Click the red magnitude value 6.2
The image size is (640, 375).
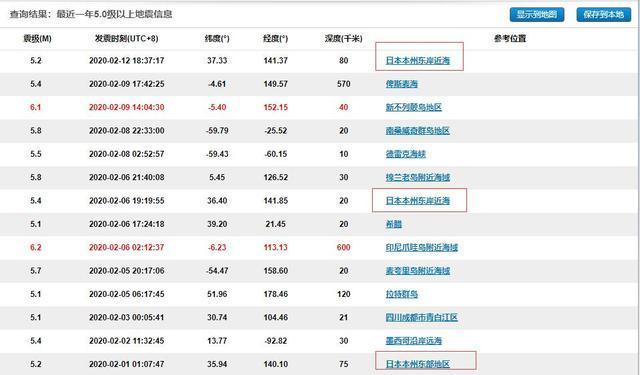(36, 247)
